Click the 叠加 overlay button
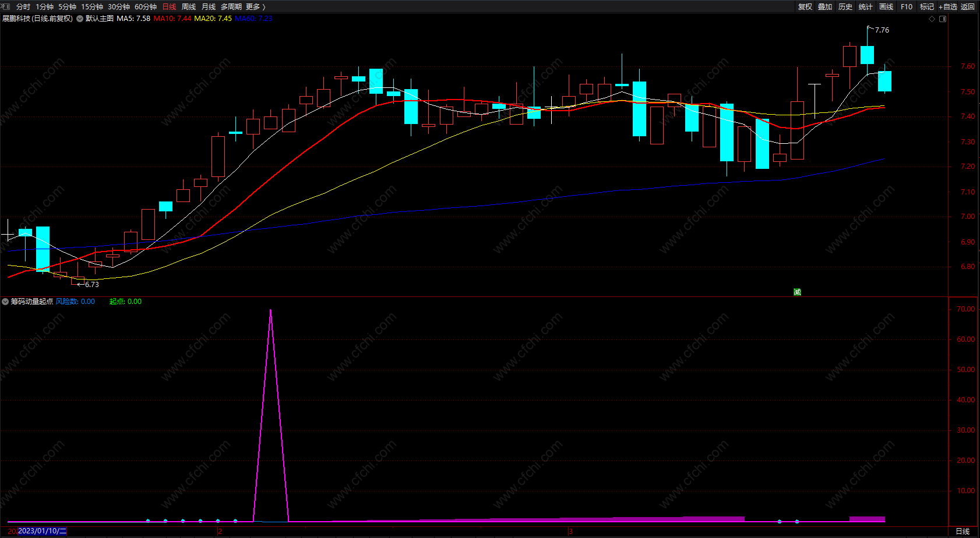Image resolution: width=980 pixels, height=538 pixels. click(825, 6)
